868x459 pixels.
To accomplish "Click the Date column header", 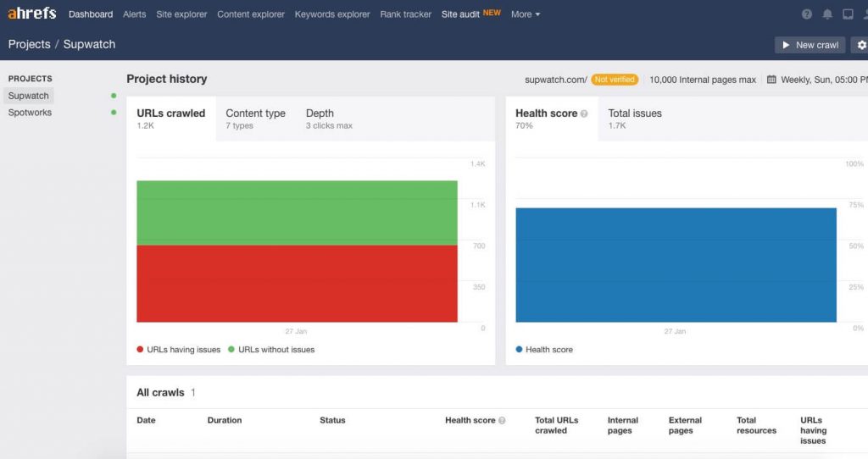I will click(146, 420).
